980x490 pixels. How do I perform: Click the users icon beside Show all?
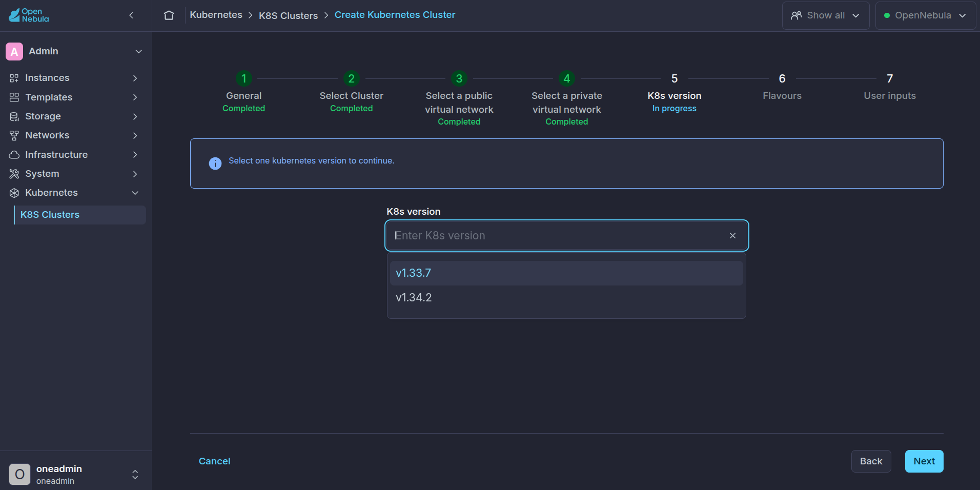796,15
